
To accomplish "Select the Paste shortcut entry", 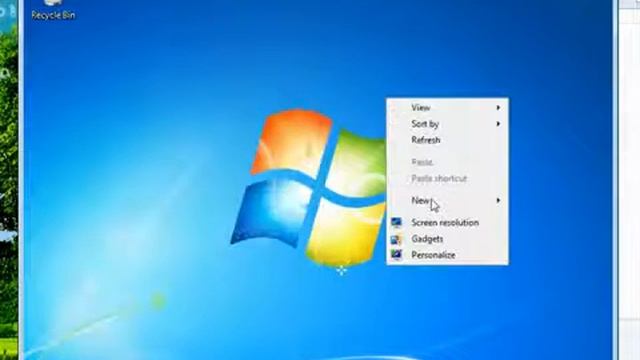I will tap(447, 179).
